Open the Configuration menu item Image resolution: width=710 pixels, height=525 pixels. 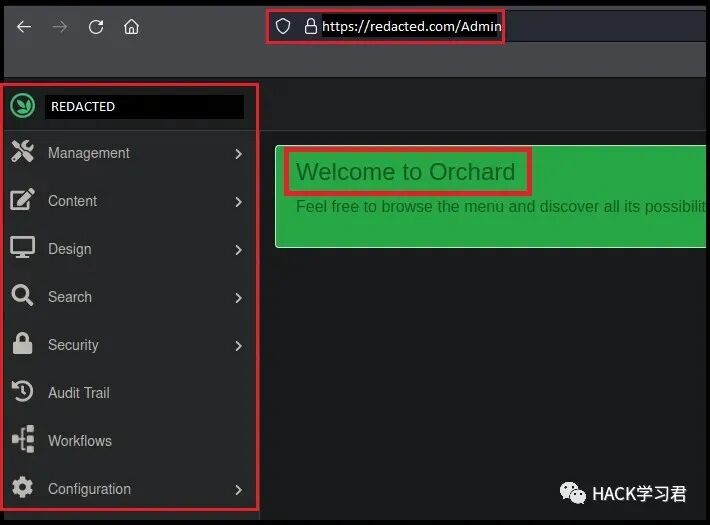pos(130,489)
